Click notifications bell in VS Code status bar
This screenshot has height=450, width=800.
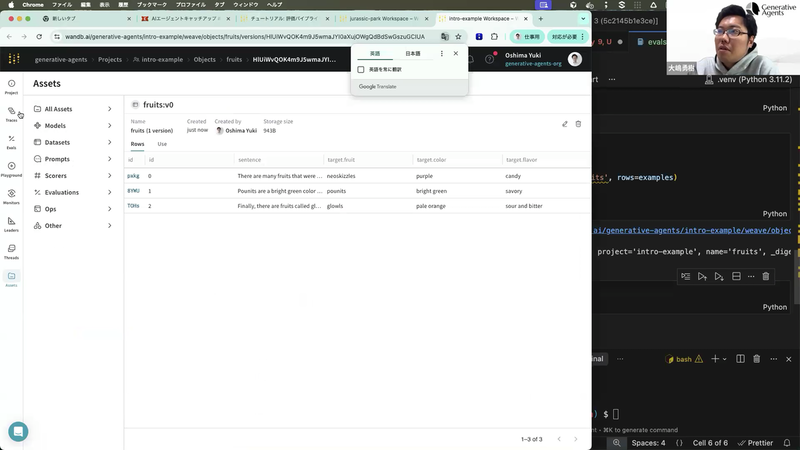[x=787, y=443]
